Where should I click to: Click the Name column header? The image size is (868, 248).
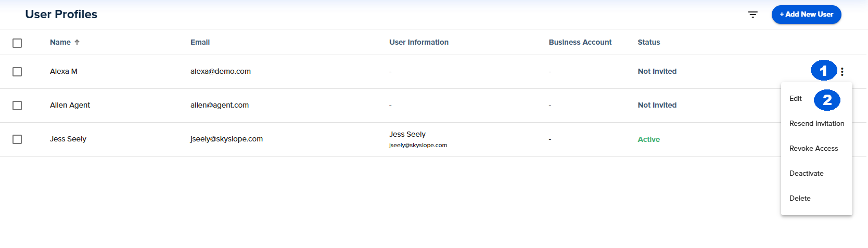[60, 43]
